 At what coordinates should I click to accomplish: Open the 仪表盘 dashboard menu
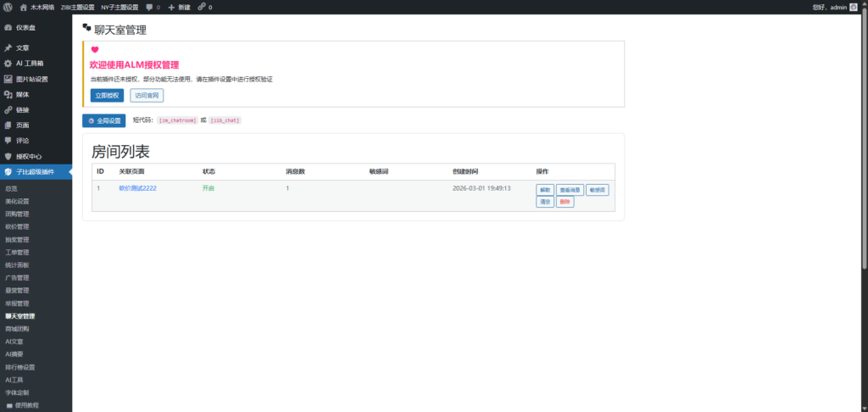pyautogui.click(x=25, y=27)
